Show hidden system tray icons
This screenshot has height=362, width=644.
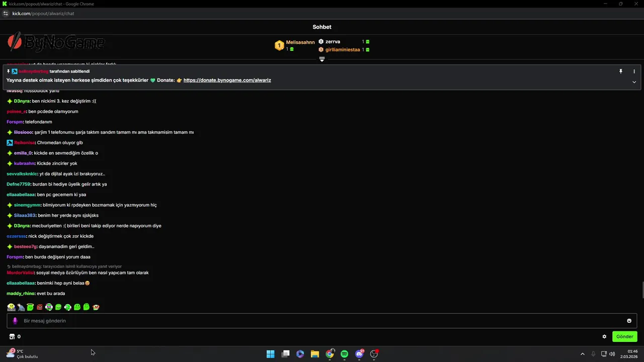pyautogui.click(x=583, y=354)
